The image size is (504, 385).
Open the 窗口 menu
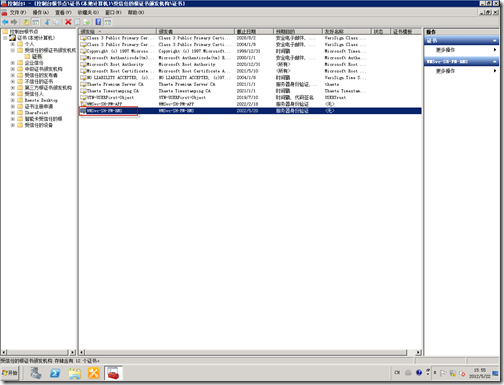(113, 12)
